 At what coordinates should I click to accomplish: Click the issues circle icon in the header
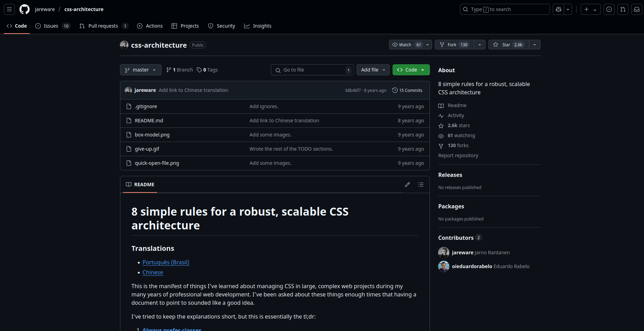click(x=609, y=9)
